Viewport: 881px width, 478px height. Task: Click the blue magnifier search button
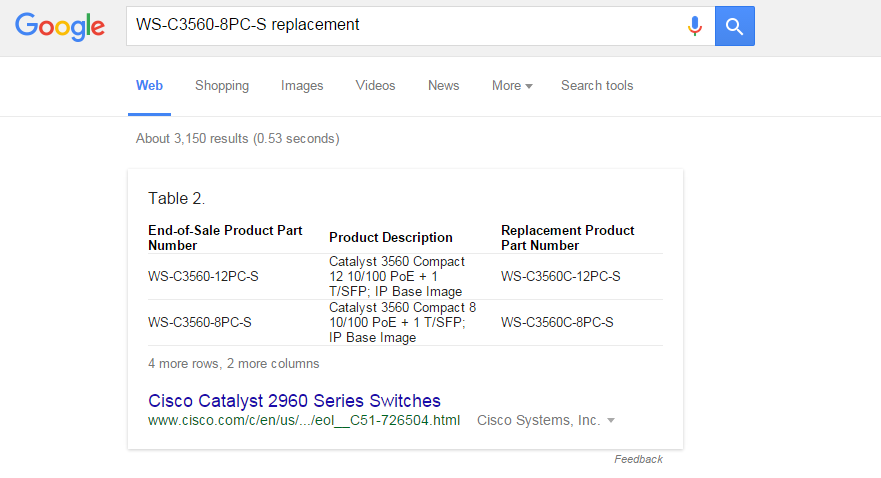coord(734,26)
